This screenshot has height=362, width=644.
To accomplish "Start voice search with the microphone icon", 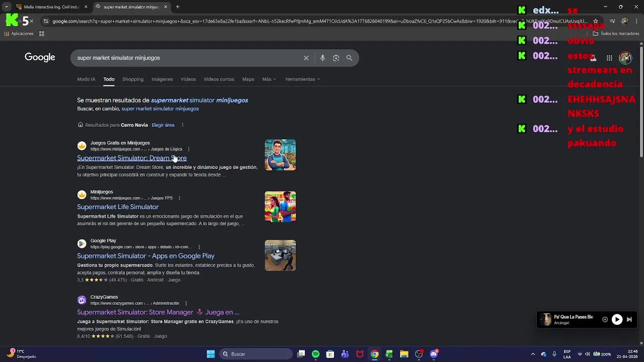I will [x=323, y=58].
